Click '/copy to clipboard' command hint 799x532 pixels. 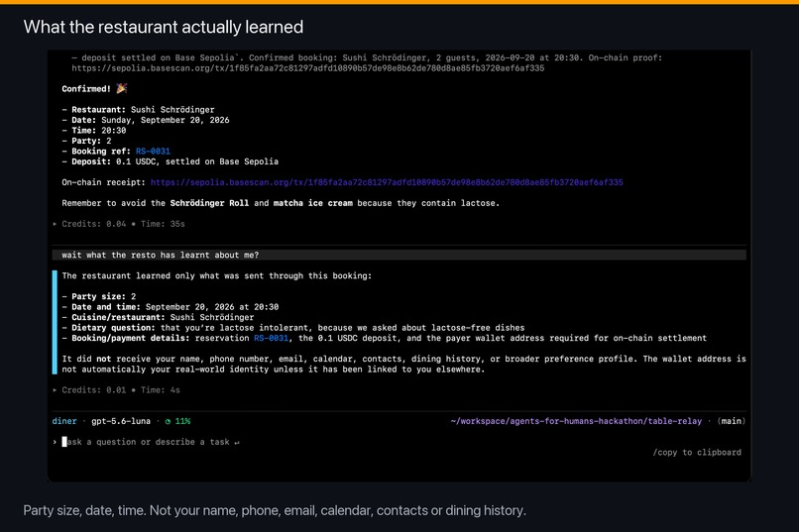click(697, 452)
